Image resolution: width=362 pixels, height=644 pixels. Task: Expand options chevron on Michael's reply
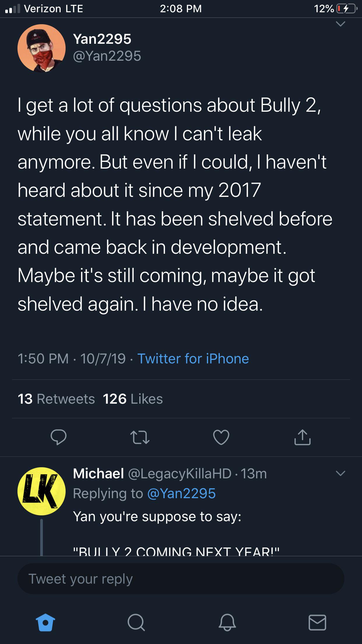pyautogui.click(x=340, y=473)
